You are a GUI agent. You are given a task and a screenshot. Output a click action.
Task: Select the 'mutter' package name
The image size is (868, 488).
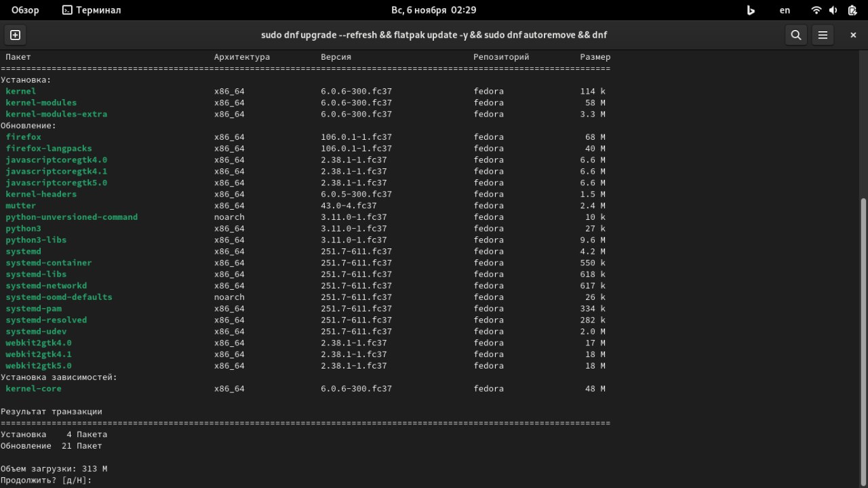tap(21, 206)
